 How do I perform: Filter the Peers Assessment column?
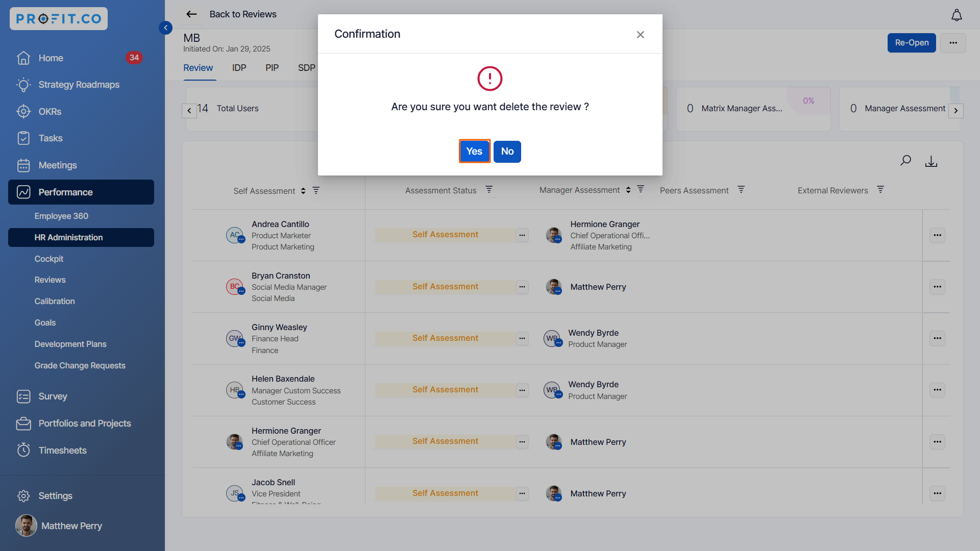741,190
